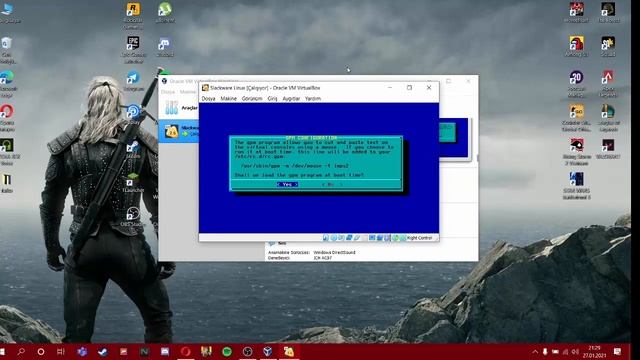The width and height of the screenshot is (640, 360).
Task: Open Epic Games Launcher desktop shortcut
Action: [x=133, y=49]
